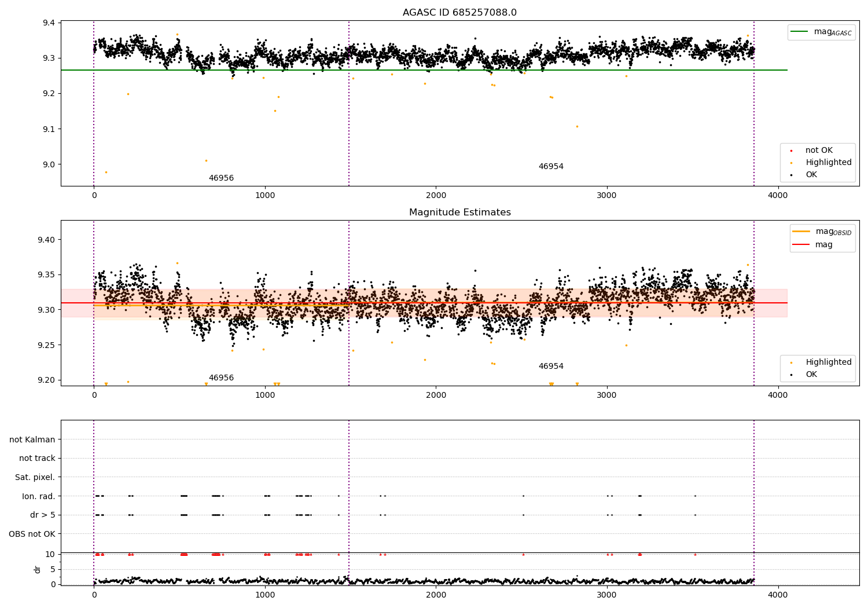This screenshot has width=868, height=608.
Task: Select the mag AGASC legend entry in top plot
Action: [x=821, y=32]
